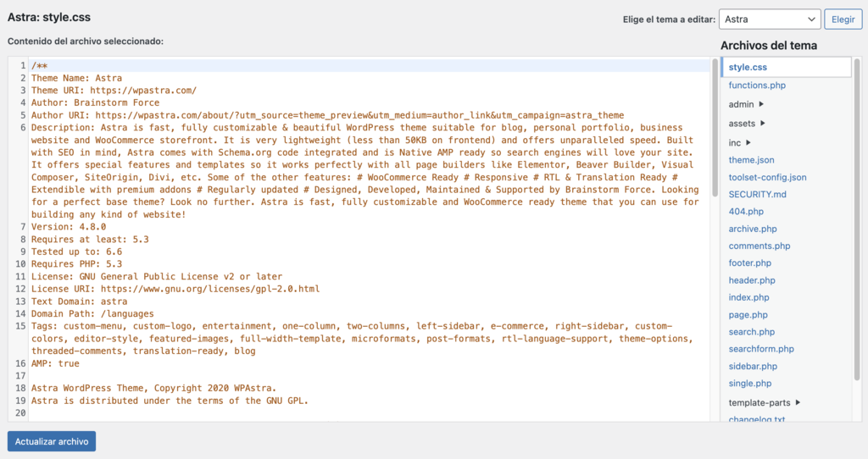Expand the assets folder

[x=747, y=124]
